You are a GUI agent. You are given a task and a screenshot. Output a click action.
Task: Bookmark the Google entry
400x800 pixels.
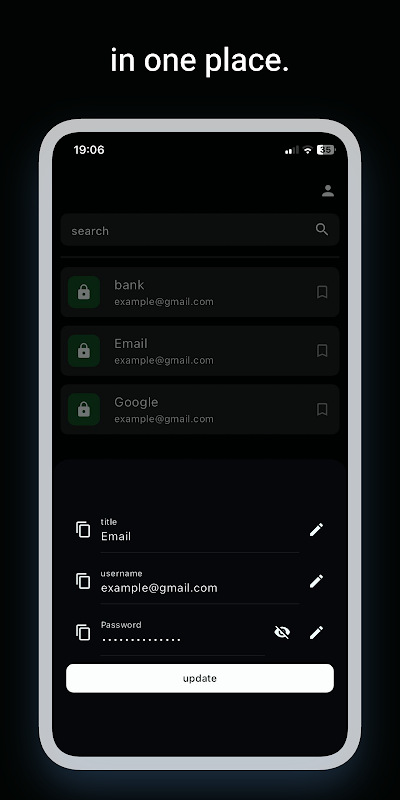(322, 409)
